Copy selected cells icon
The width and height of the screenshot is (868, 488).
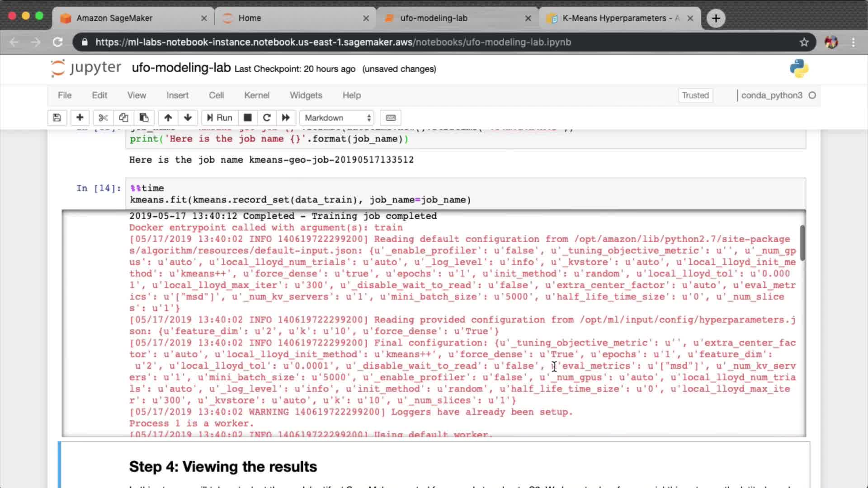(x=123, y=118)
